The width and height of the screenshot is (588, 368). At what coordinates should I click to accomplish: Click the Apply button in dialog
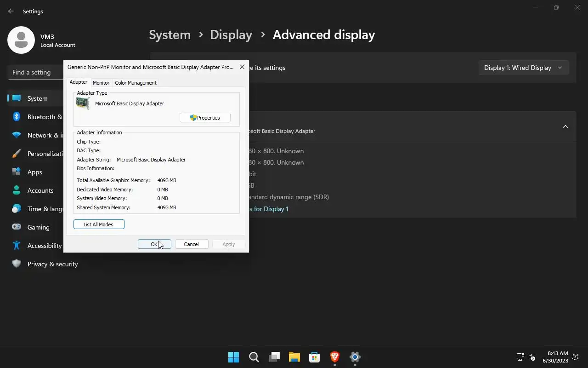click(x=229, y=244)
